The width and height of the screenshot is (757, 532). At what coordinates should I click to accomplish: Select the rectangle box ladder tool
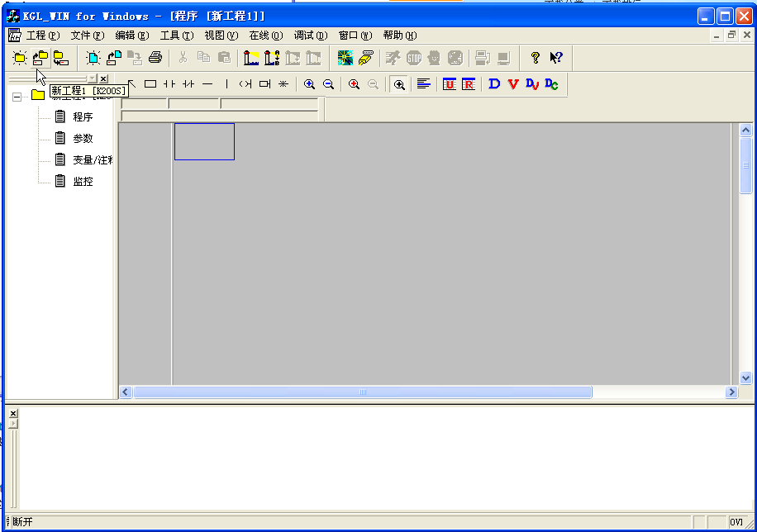[x=150, y=84]
